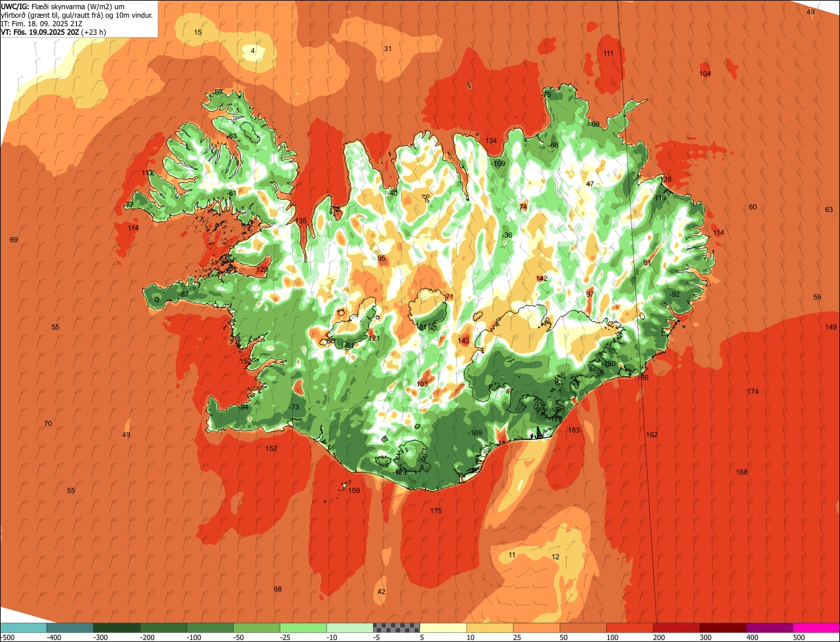
Task: Click the map value '162'
Action: (x=652, y=435)
